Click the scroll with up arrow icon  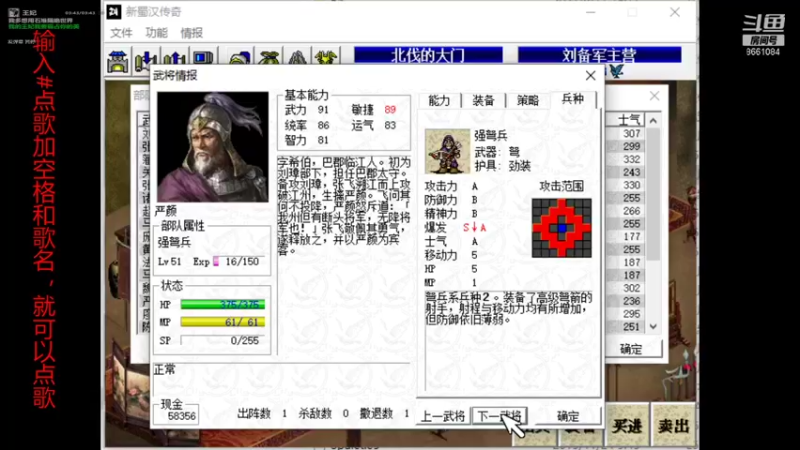click(174, 61)
